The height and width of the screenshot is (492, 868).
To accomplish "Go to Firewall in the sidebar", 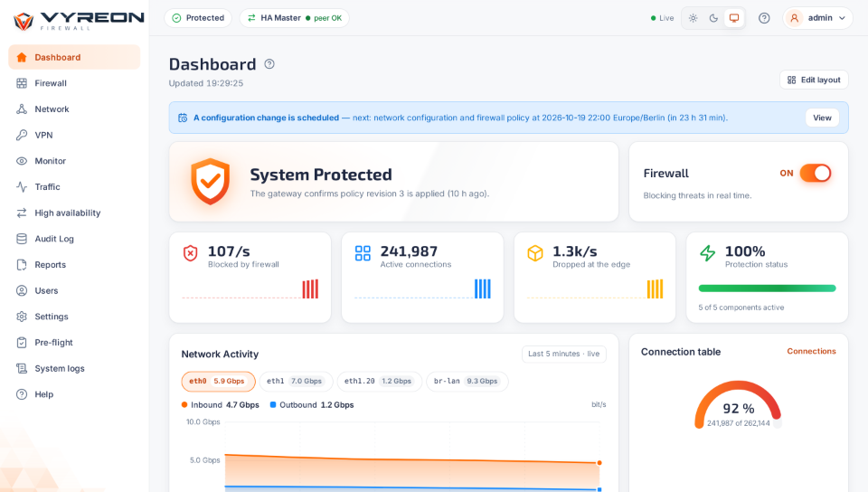I will (74, 83).
